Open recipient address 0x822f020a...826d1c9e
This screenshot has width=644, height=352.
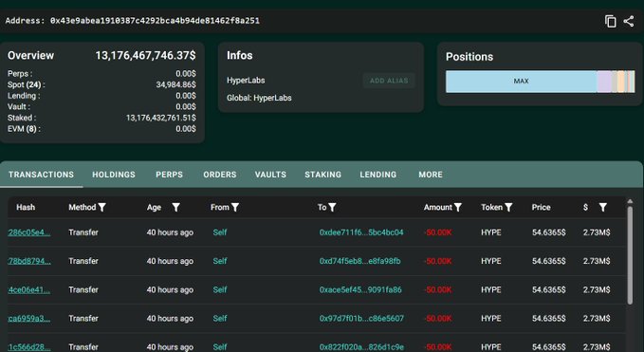pyautogui.click(x=361, y=347)
